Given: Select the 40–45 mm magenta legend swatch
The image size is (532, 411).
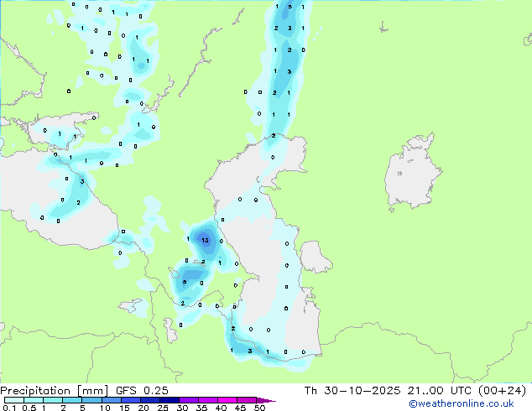Looking at the screenshot, I should tap(227, 400).
